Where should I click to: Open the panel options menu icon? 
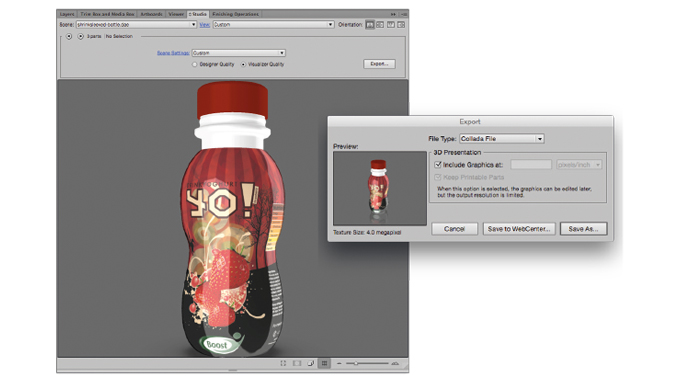click(403, 14)
